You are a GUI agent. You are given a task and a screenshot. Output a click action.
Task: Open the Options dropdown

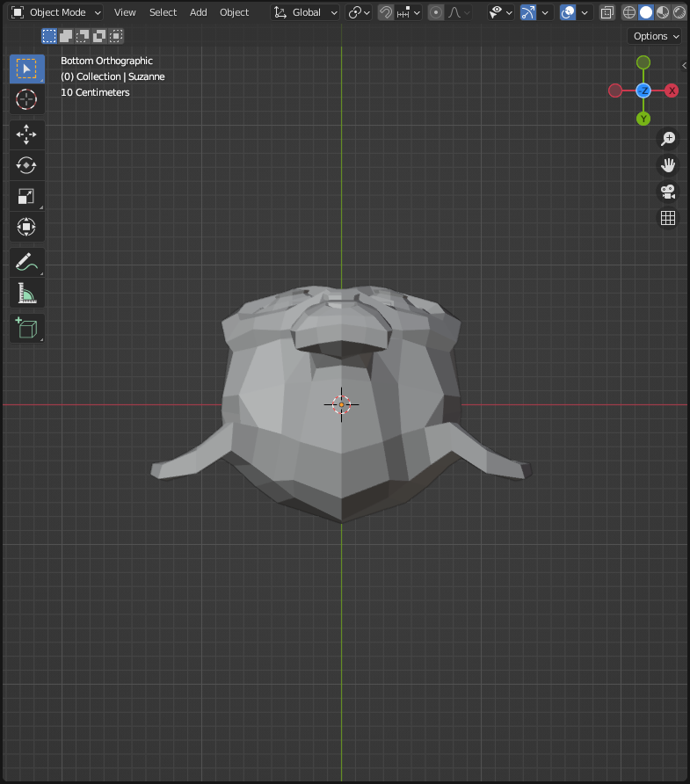tap(655, 36)
